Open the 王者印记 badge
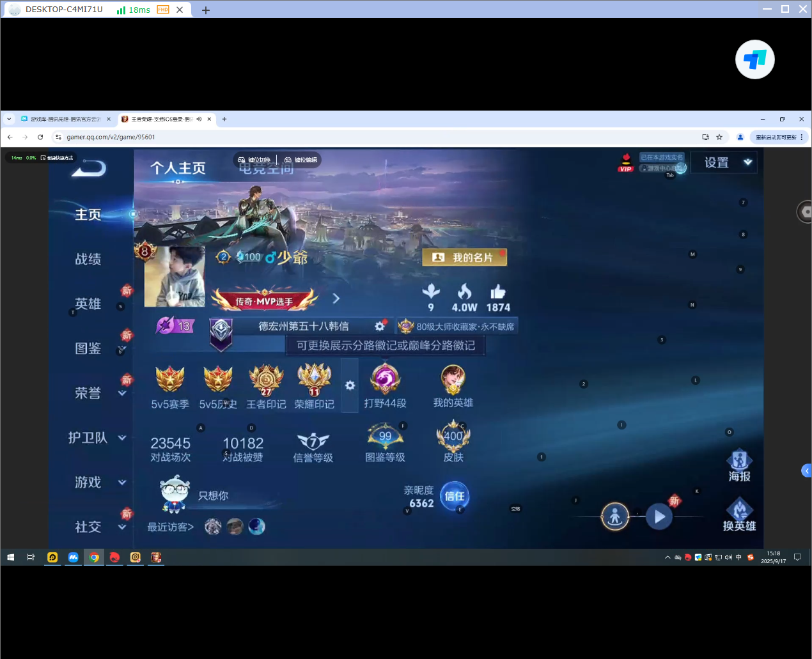The width and height of the screenshot is (812, 659). point(266,380)
